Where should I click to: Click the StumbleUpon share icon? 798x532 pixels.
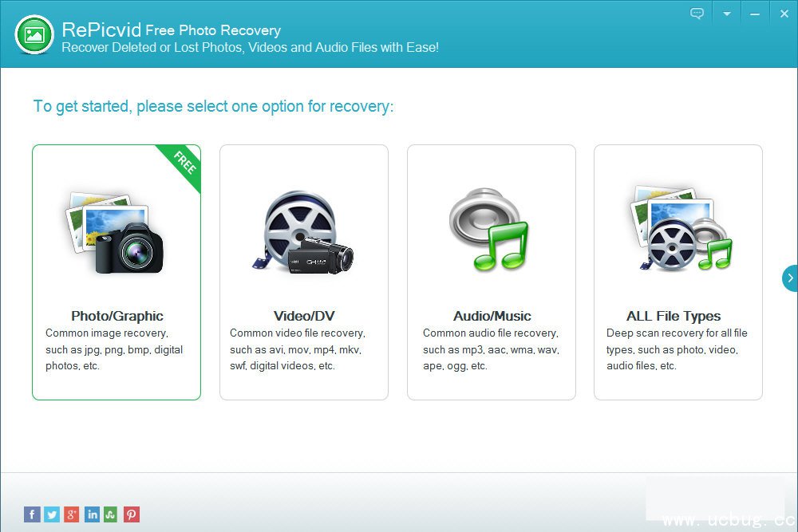[x=111, y=514]
